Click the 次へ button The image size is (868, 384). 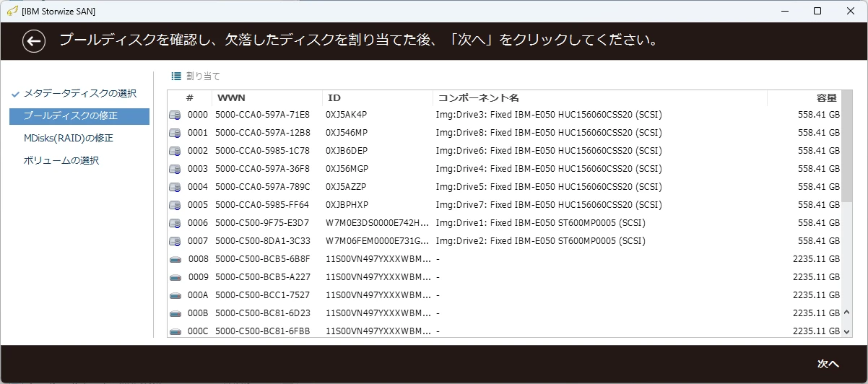pyautogui.click(x=828, y=363)
